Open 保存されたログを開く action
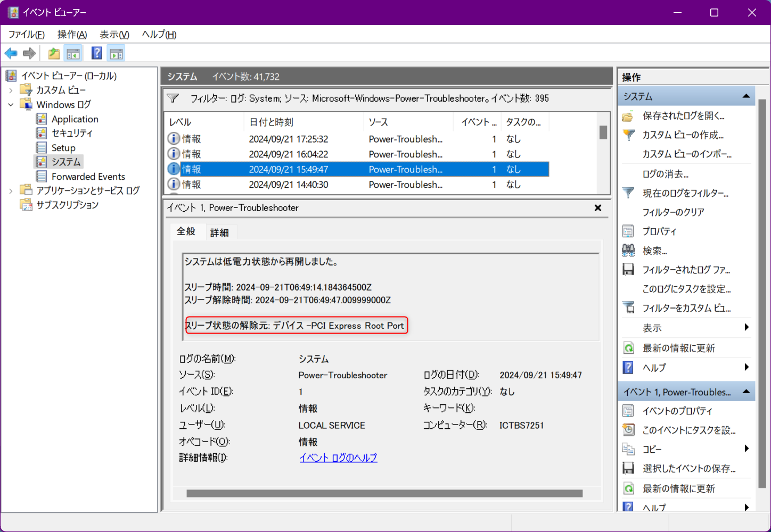Viewport: 771px width, 532px height. tap(683, 116)
